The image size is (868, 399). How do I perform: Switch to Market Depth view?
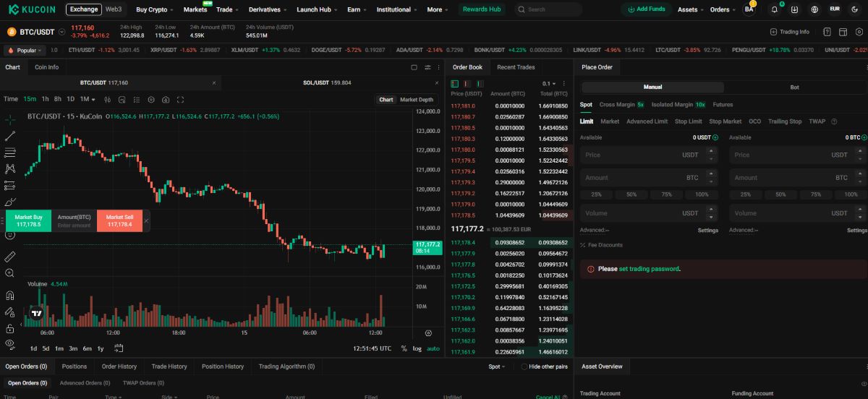tap(417, 100)
